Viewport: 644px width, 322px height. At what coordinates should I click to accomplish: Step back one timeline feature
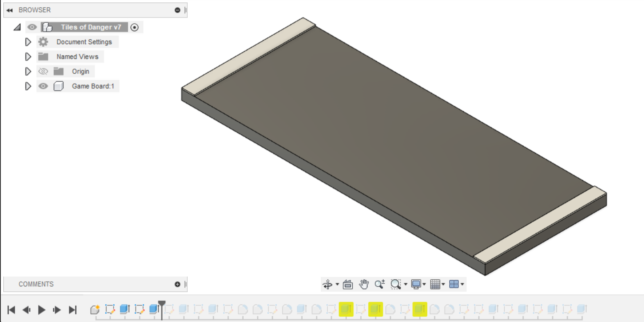tap(27, 310)
